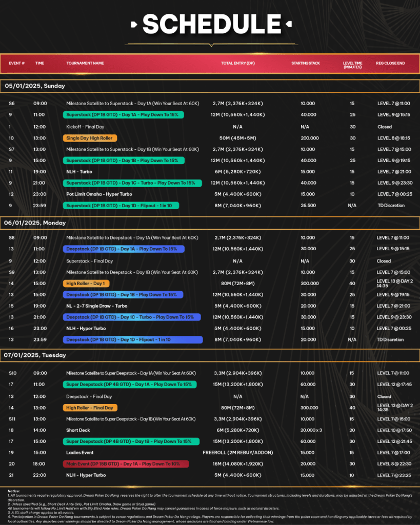The image size is (420, 525).
Task: Select Deepstack Day 1D Flipout blue label
Action: [133, 339]
